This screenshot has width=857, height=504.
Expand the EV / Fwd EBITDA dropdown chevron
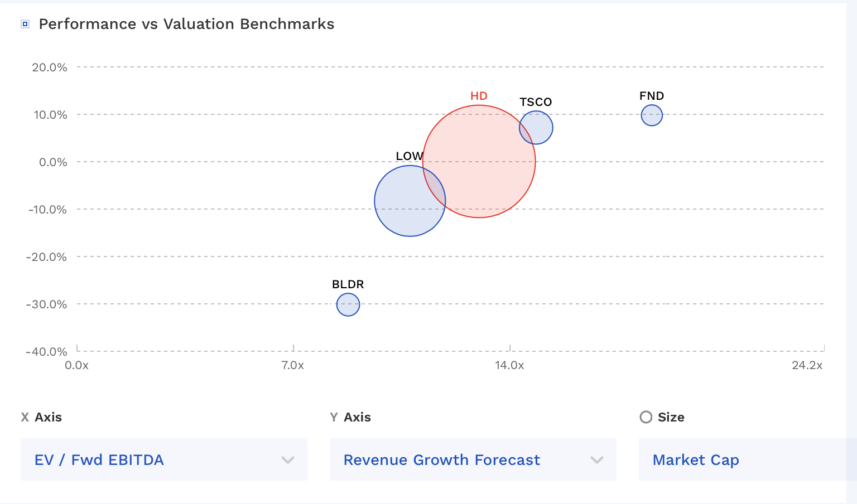click(288, 460)
